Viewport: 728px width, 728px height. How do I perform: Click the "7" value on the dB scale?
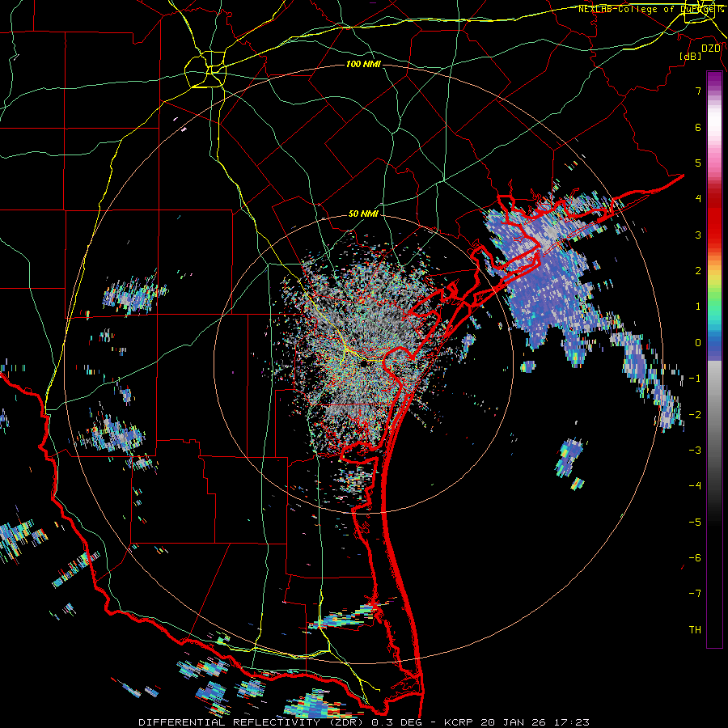(698, 91)
